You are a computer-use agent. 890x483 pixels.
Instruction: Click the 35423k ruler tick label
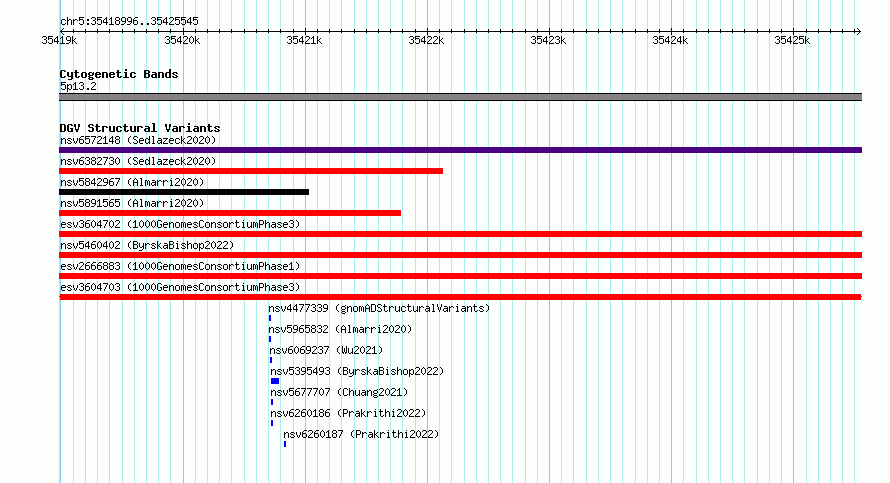click(548, 40)
